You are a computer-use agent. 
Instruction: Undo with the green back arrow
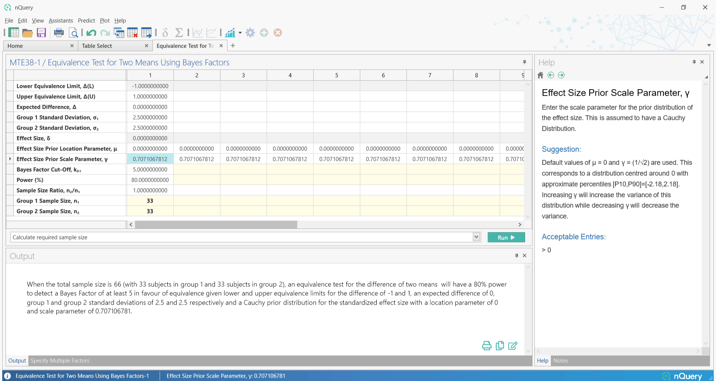91,33
